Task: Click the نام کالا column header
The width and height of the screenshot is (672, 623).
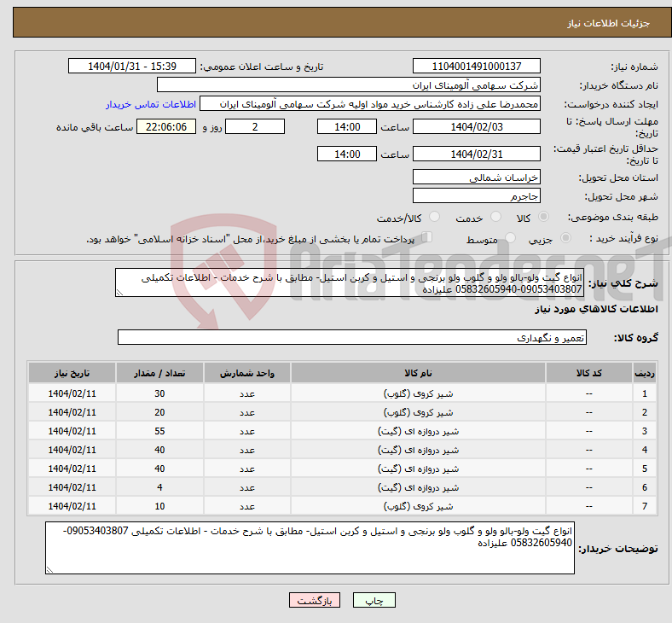Action: coord(418,373)
